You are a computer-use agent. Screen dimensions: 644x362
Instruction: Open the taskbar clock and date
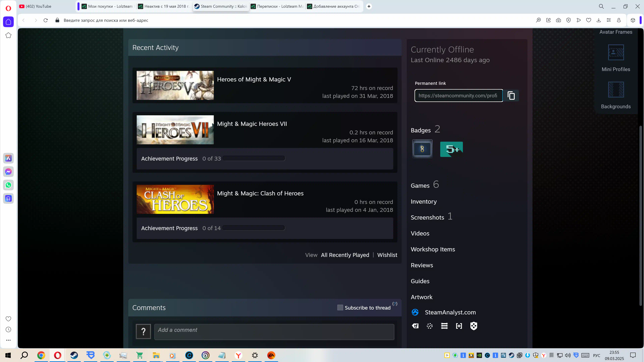click(614, 355)
